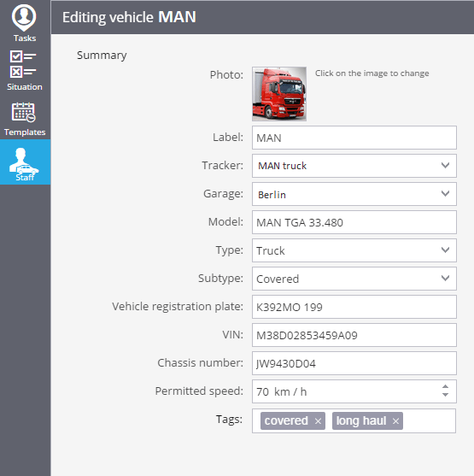Screen dimensions: 474x476
Task: Click the Editing vehicle MAN title
Action: [x=129, y=17]
